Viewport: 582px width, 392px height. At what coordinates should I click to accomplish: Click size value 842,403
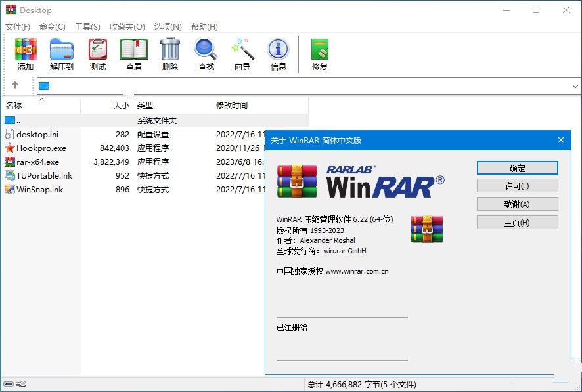(114, 148)
